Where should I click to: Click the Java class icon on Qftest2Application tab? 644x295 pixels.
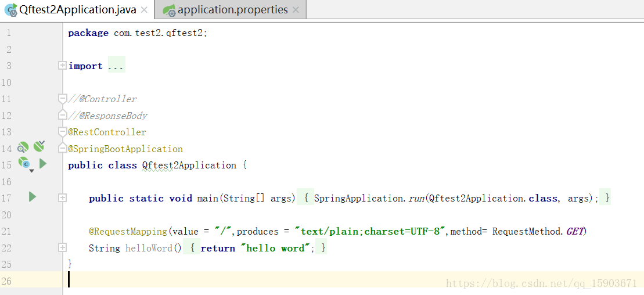click(x=10, y=10)
